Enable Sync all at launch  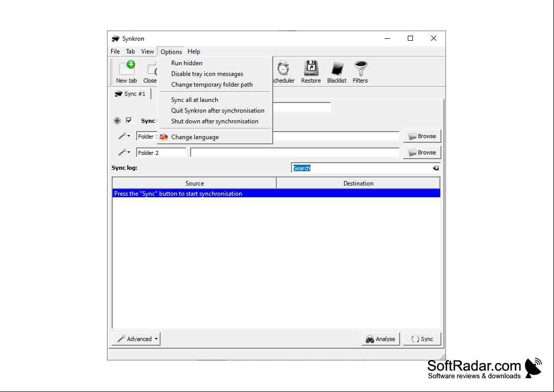215,100
